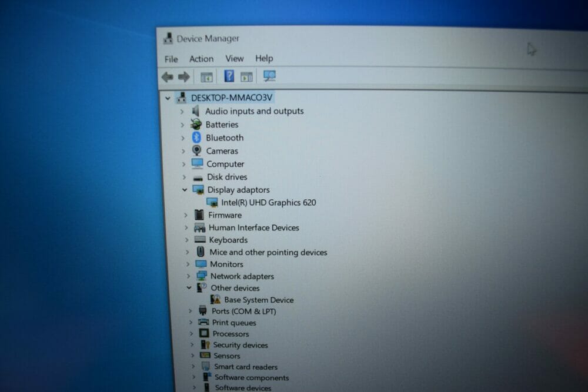
Task: Click the Human Interface Devices icon
Action: point(199,227)
